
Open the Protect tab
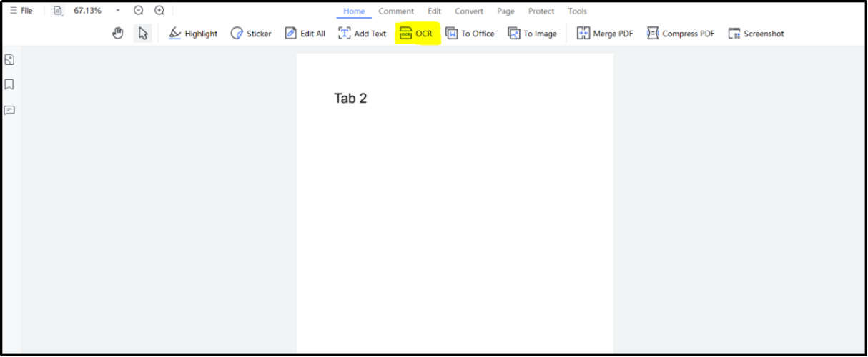pyautogui.click(x=541, y=11)
